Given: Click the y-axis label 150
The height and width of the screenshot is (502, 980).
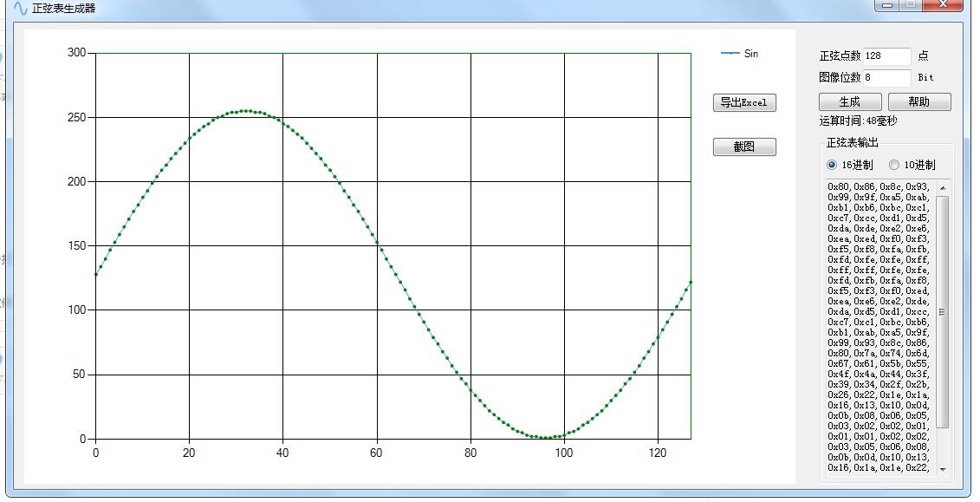Looking at the screenshot, I should tap(76, 245).
